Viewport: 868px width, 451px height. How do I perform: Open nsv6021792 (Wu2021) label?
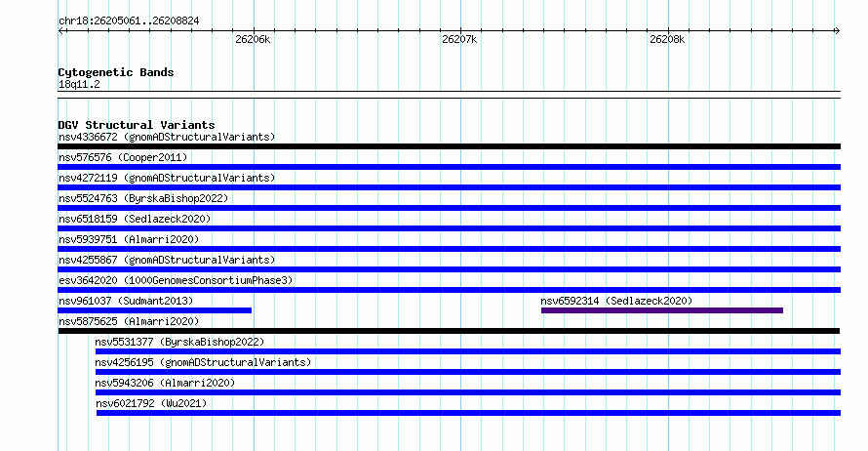[152, 403]
